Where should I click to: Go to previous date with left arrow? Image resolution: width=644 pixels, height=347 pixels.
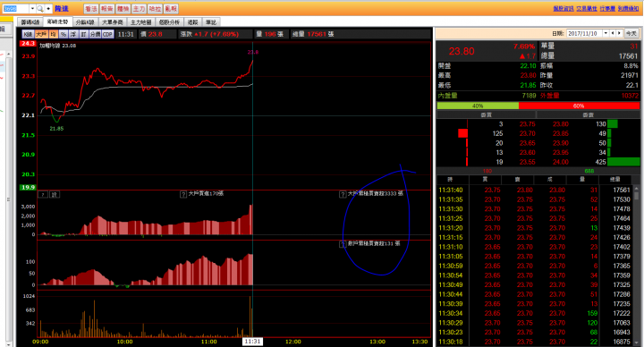pyautogui.click(x=613, y=33)
